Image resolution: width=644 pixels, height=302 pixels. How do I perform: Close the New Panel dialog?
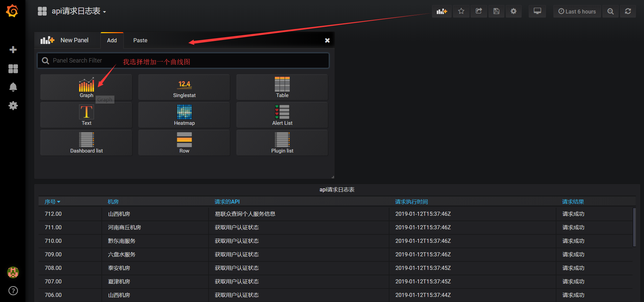point(327,41)
